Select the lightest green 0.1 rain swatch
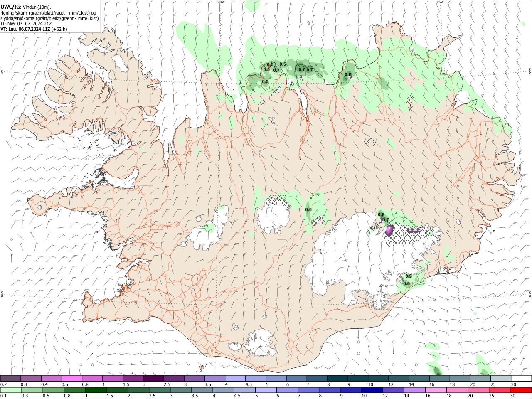532x399 pixels. pyautogui.click(x=11, y=390)
